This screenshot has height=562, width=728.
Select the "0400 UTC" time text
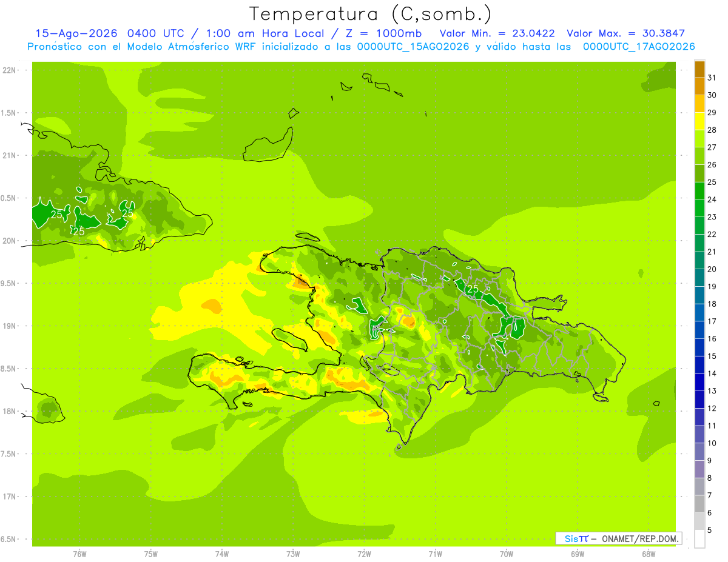tap(155, 33)
